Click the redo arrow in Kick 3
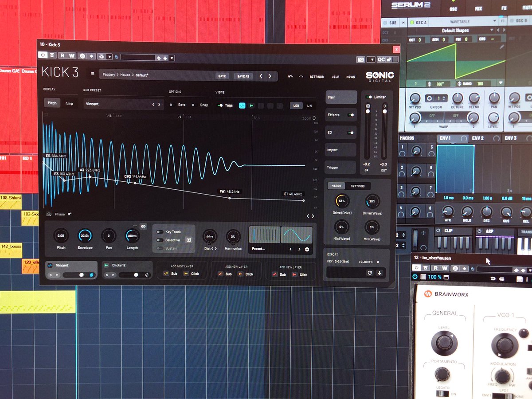 (301, 76)
